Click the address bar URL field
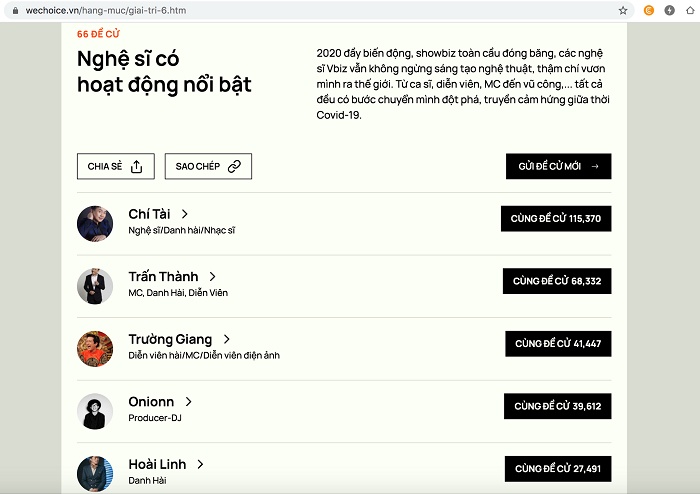The height and width of the screenshot is (494, 700). tap(300, 10)
